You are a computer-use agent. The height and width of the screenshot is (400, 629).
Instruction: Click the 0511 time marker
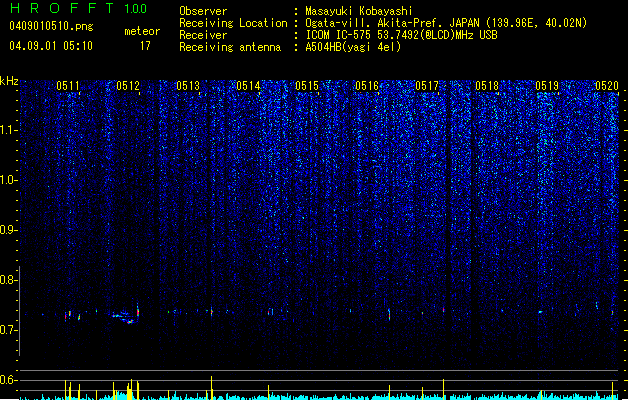68,86
